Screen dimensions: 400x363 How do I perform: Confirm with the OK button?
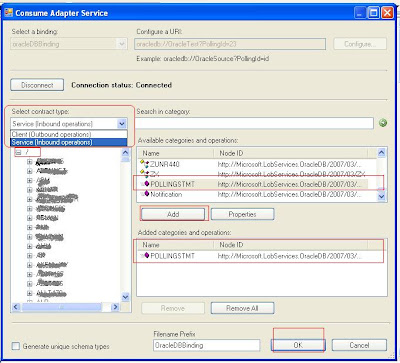click(x=298, y=345)
